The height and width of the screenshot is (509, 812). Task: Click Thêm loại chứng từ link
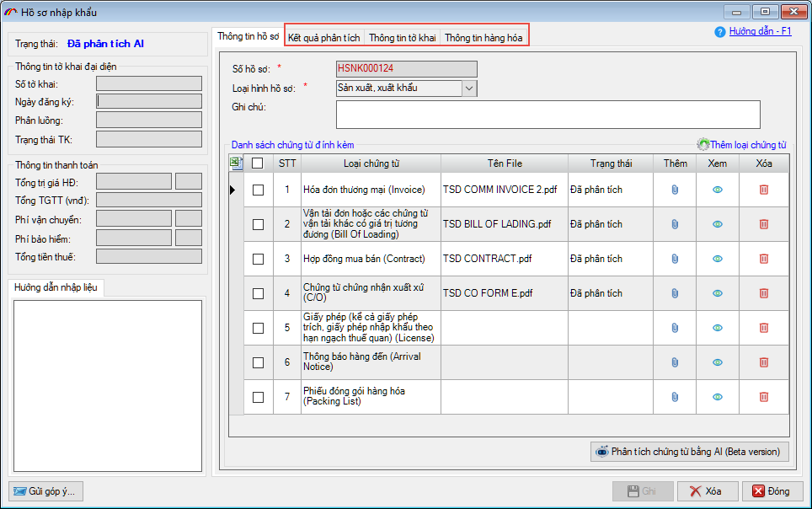[748, 145]
